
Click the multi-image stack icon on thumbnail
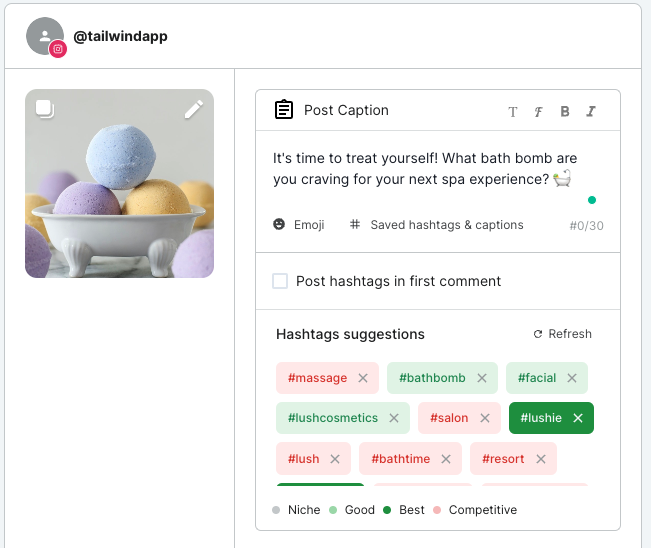(x=45, y=109)
